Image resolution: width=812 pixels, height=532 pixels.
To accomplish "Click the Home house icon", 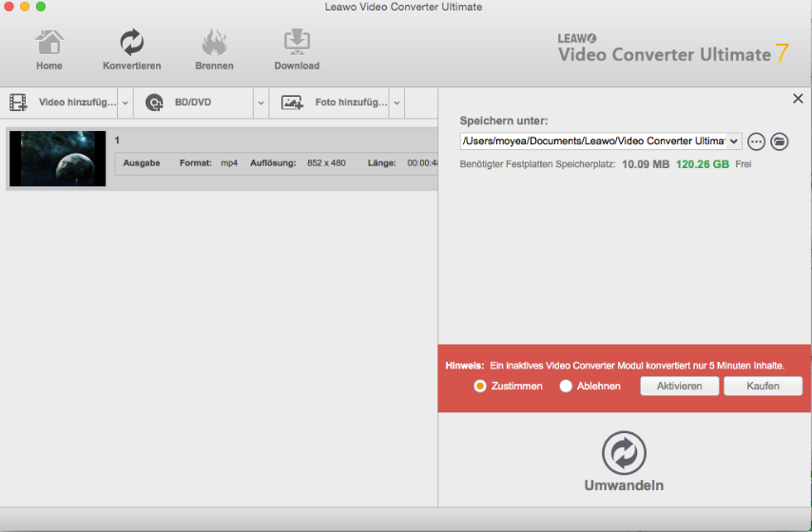I will tap(49, 43).
